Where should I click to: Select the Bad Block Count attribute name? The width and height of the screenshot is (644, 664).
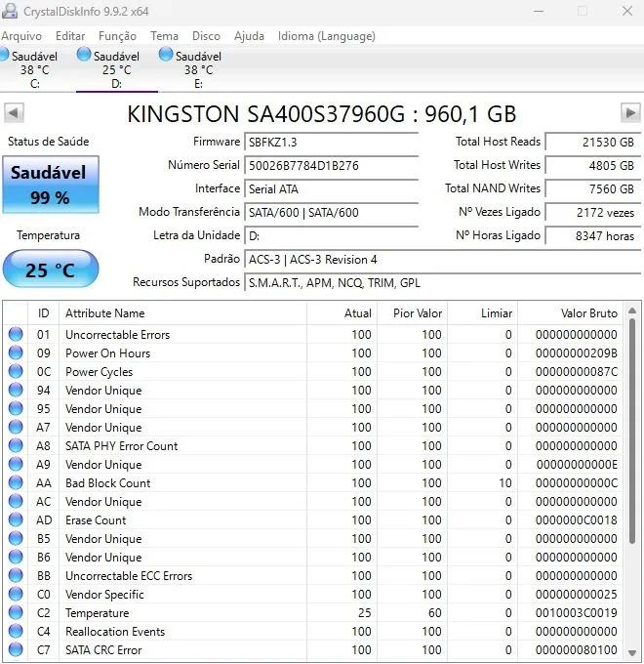pyautogui.click(x=108, y=483)
